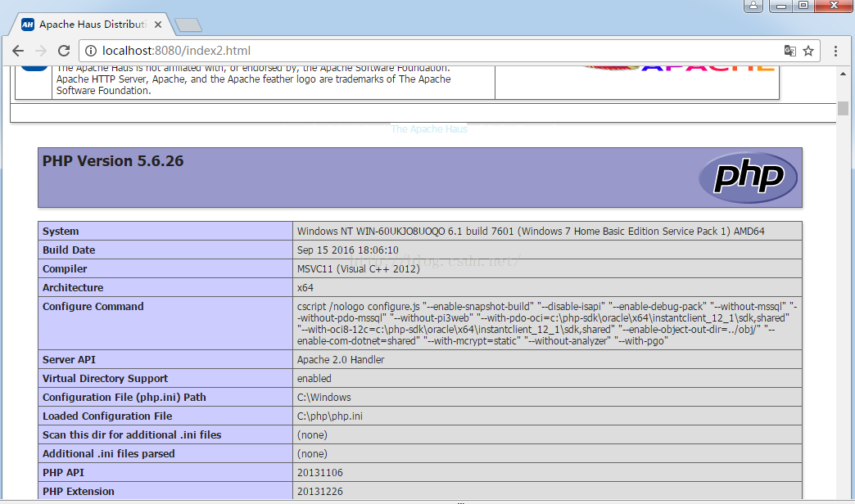
Task: Click Virtual Directory Support label
Action: tap(105, 379)
